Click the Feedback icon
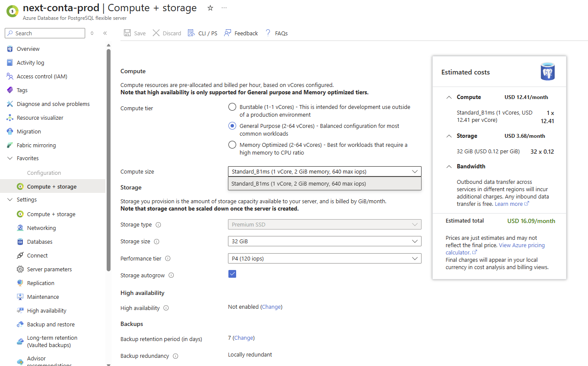Viewport: 588px width, 366px height. (228, 33)
